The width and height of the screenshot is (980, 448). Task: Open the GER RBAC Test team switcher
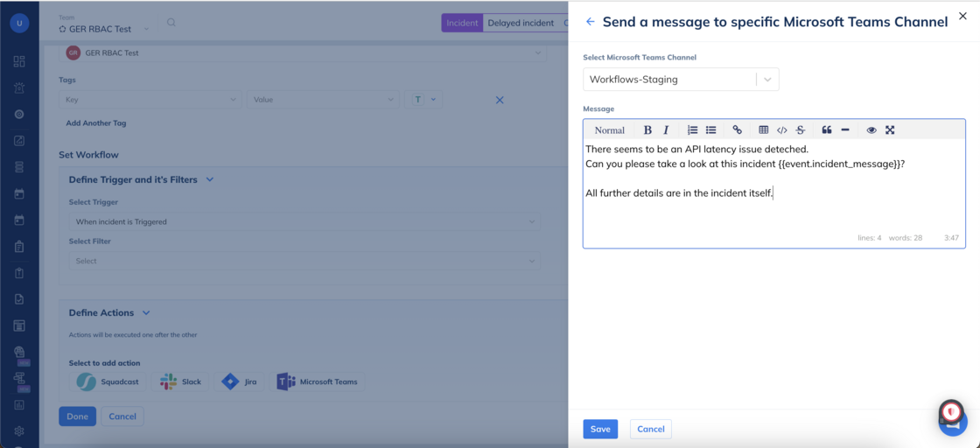tap(104, 29)
